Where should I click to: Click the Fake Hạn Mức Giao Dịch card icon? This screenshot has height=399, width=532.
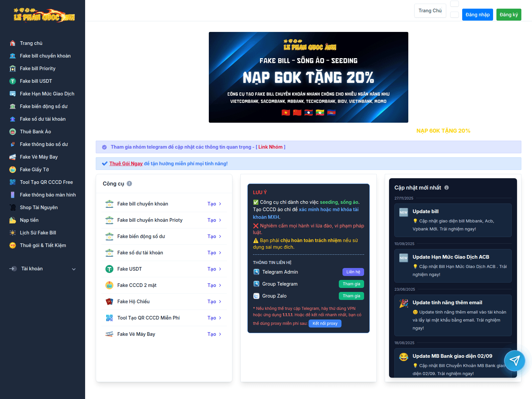(x=13, y=94)
